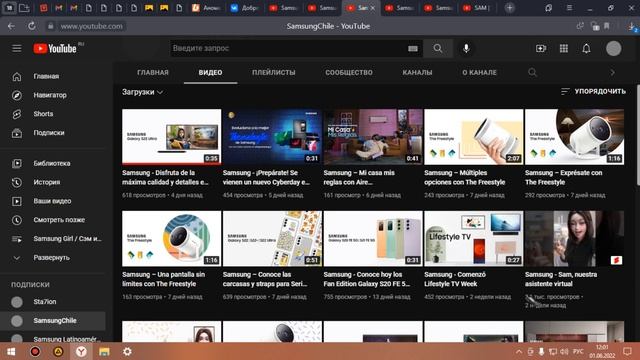The image size is (640, 360).
Task: Open the Cyberday video thumbnail
Action: (272, 137)
